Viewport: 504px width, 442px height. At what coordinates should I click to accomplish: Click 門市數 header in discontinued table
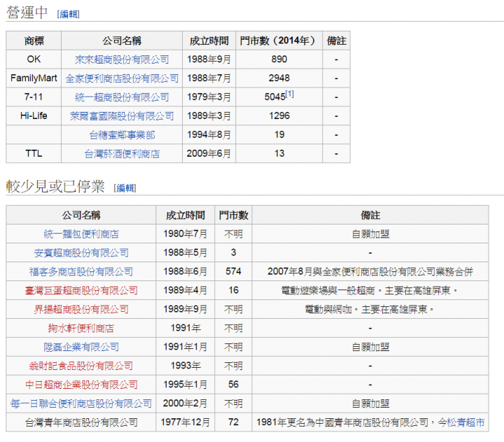[x=233, y=215]
